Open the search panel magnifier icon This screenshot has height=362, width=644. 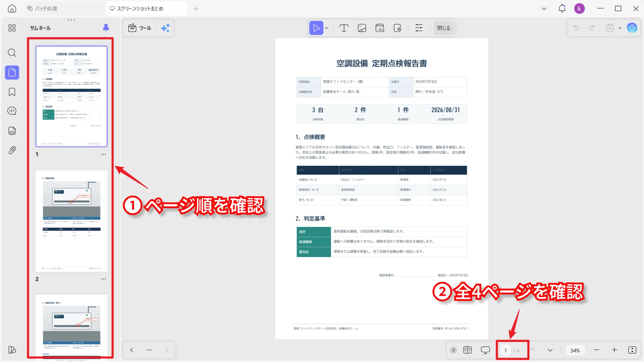click(12, 53)
